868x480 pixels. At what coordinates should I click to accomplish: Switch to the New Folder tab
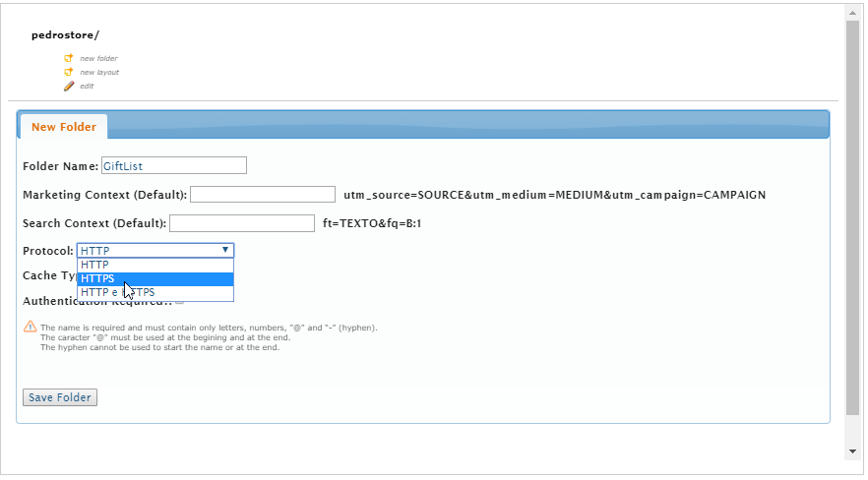click(64, 127)
